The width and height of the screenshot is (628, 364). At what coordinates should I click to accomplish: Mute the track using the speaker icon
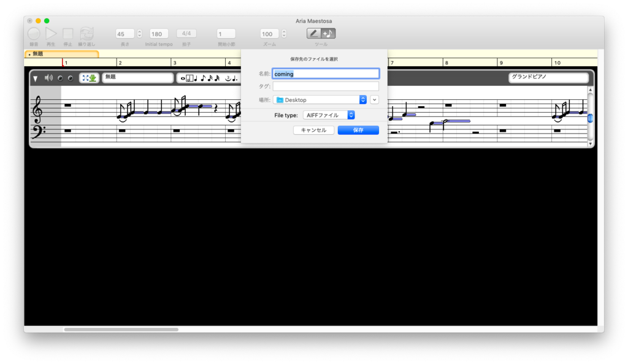[x=48, y=78]
